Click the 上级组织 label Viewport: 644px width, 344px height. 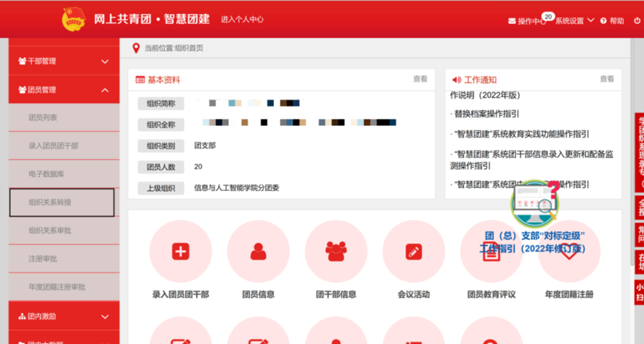(161, 188)
